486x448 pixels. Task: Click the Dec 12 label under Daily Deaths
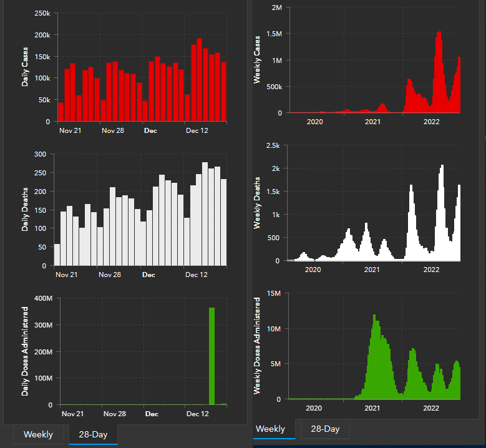197,275
